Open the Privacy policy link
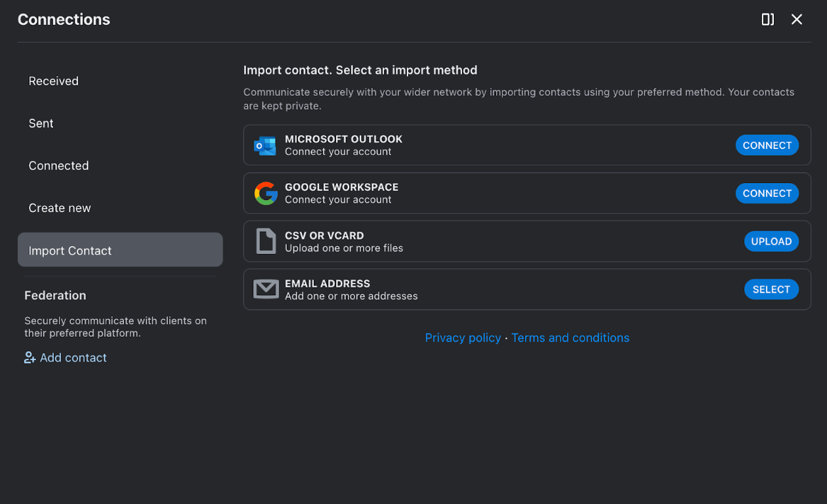 coord(463,338)
